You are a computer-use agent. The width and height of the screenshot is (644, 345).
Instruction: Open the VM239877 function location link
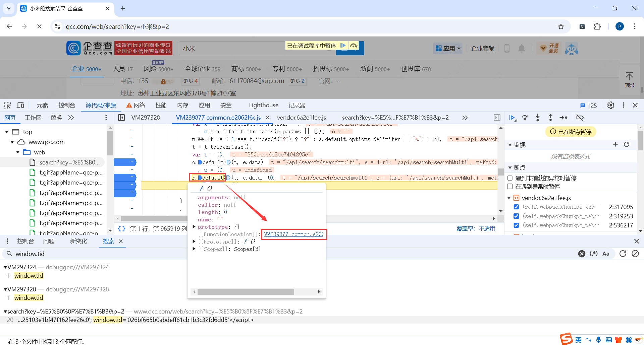tap(293, 234)
